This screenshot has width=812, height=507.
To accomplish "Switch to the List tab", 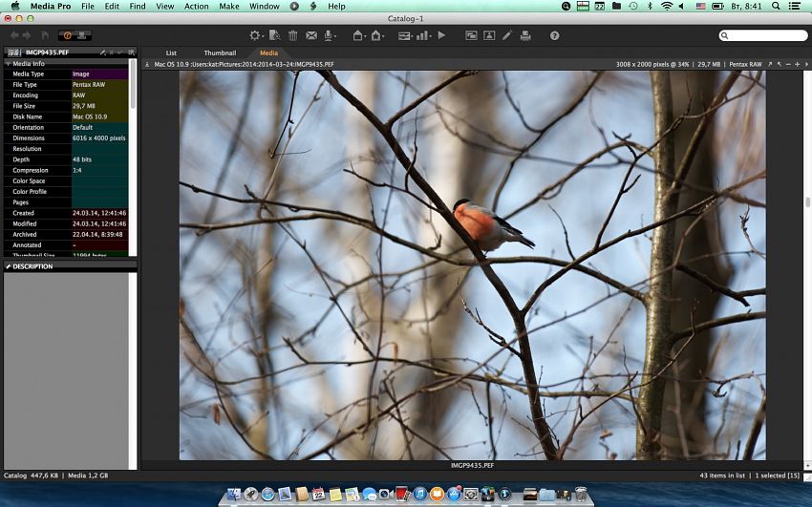I will (171, 53).
